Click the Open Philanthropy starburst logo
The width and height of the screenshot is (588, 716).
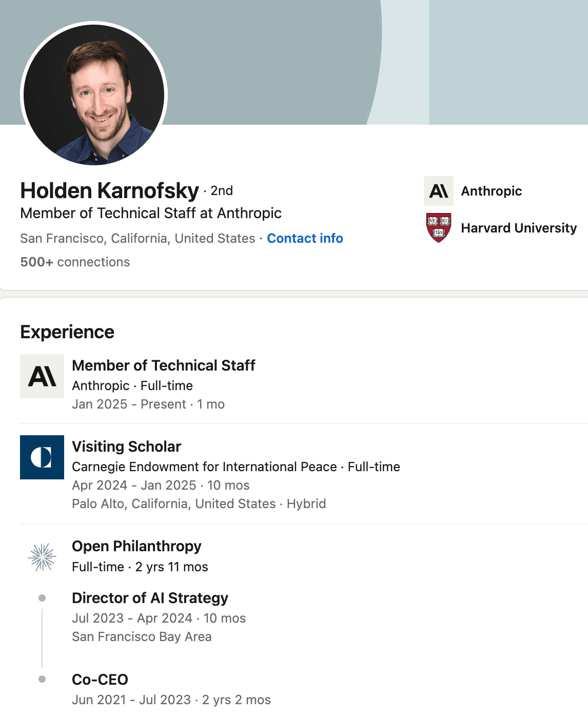(x=42, y=557)
